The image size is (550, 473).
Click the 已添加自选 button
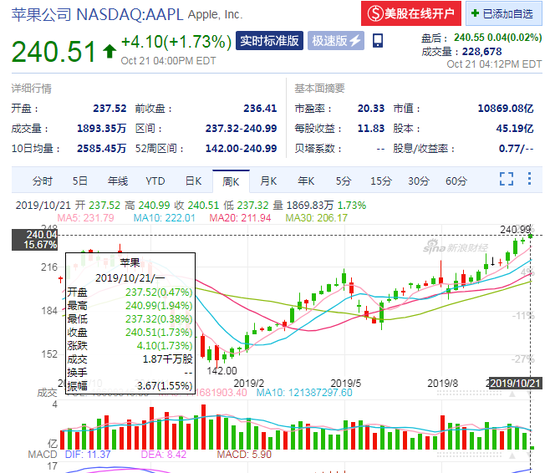[x=503, y=13]
